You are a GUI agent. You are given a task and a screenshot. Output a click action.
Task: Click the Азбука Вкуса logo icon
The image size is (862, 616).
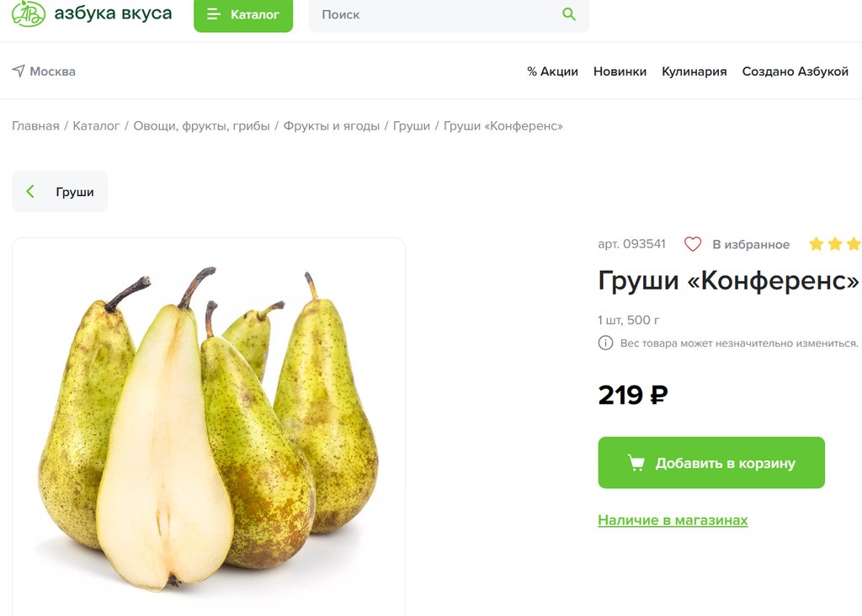29,13
